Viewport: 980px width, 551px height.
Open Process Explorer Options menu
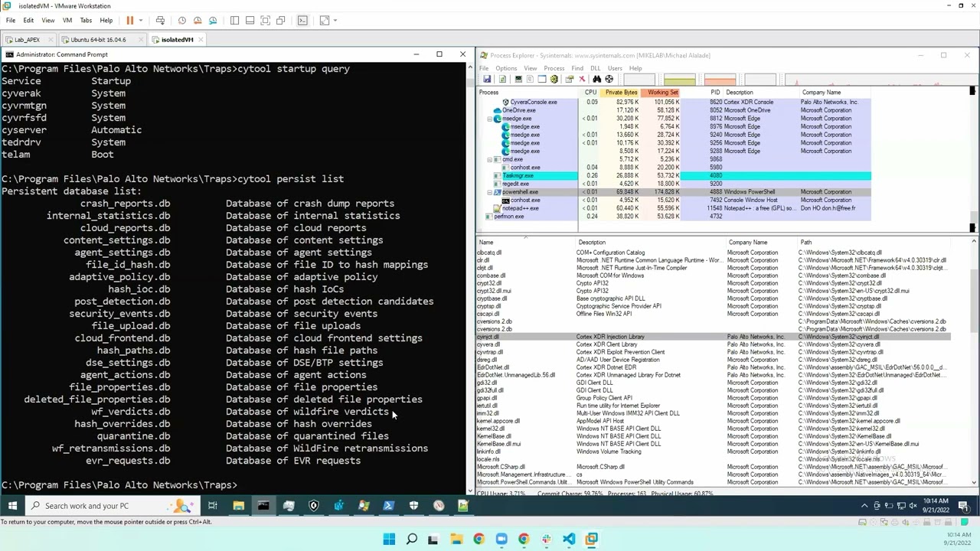tap(506, 68)
